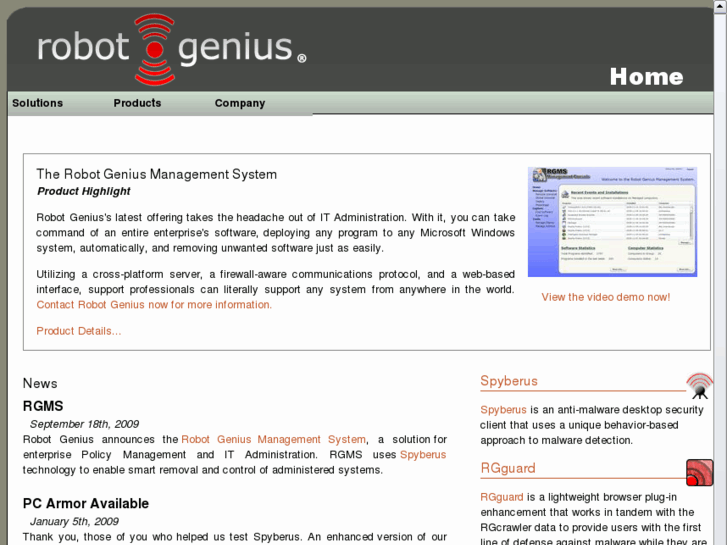
Task: Click the 'September 18th, 2009' date
Action: pos(84,424)
